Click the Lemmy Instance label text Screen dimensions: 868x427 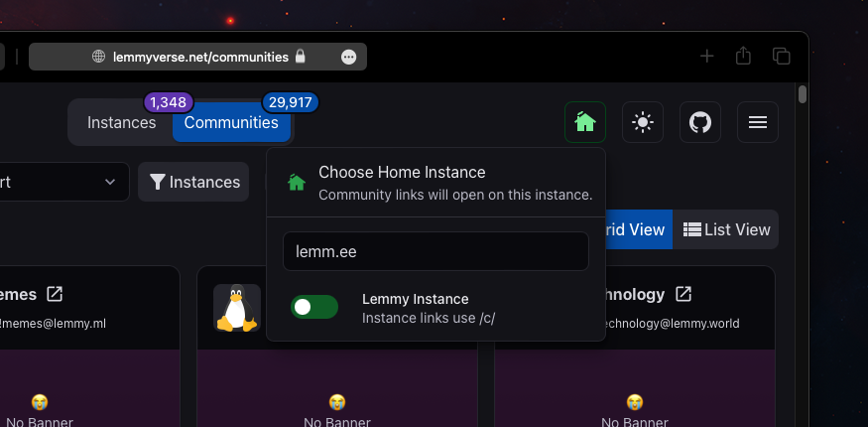(x=416, y=299)
